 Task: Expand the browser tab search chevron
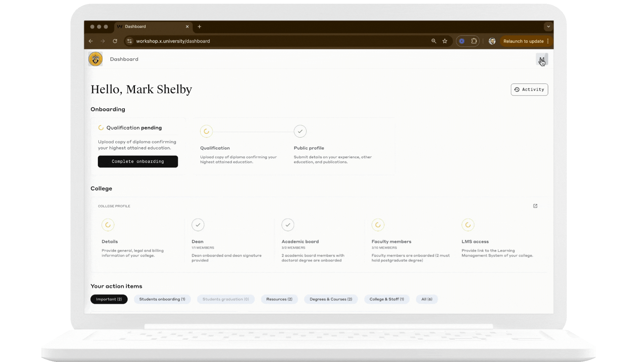pyautogui.click(x=548, y=26)
